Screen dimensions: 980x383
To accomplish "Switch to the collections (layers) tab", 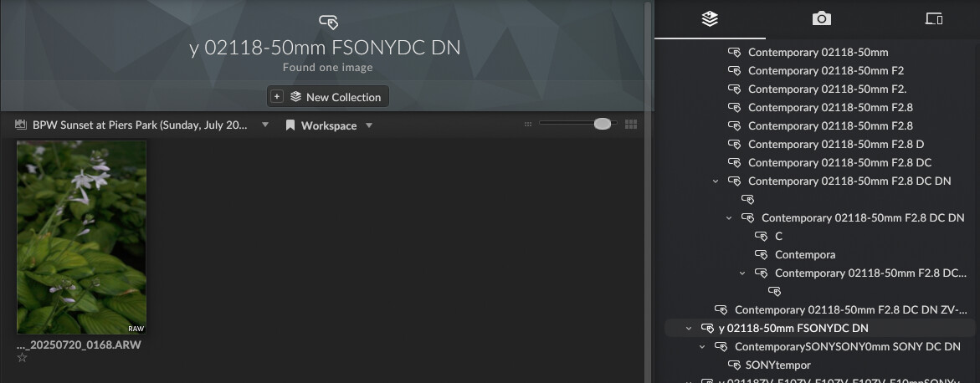I will [710, 18].
